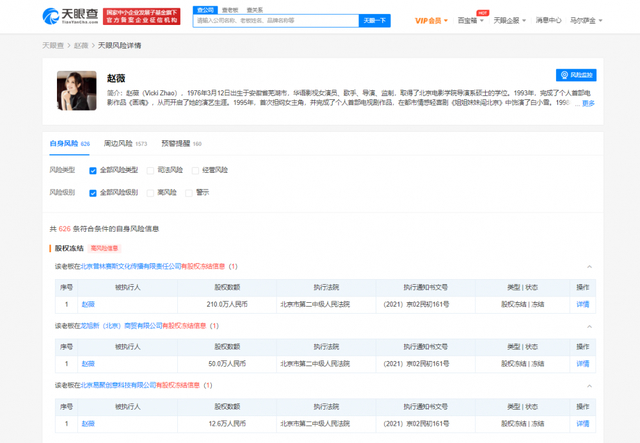640x443 pixels.
Task: Open profile photo of 赵薇
Action: [75, 91]
